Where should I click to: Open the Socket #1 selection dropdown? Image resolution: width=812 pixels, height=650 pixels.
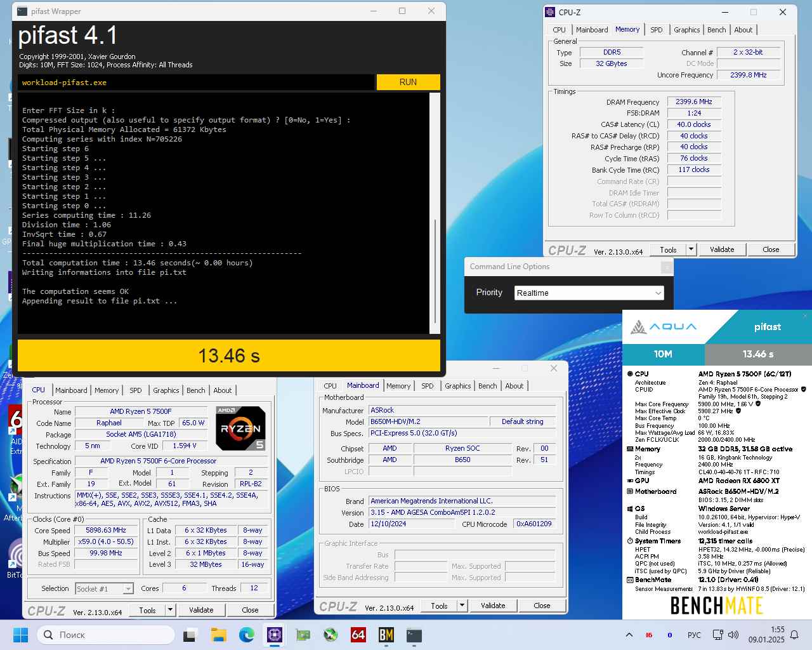coord(104,588)
